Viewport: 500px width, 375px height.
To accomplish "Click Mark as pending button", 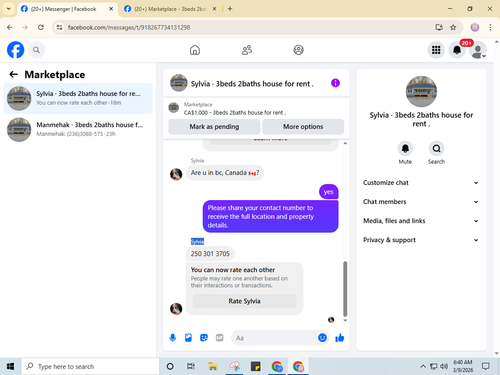I will [214, 127].
